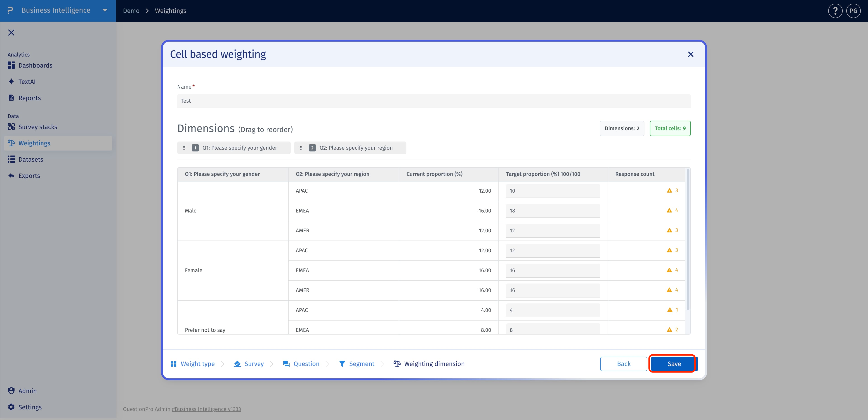
Task: Open Datasets list icon
Action: click(x=11, y=159)
